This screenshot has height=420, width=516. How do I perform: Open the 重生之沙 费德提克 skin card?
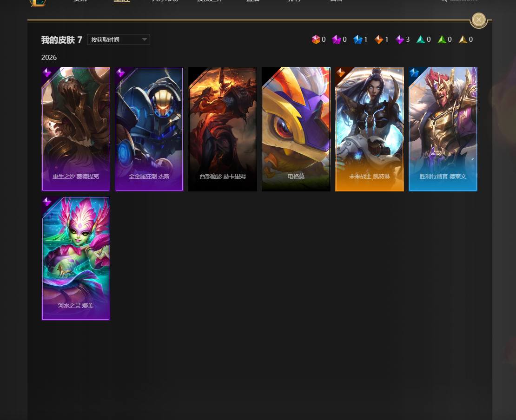(76, 129)
